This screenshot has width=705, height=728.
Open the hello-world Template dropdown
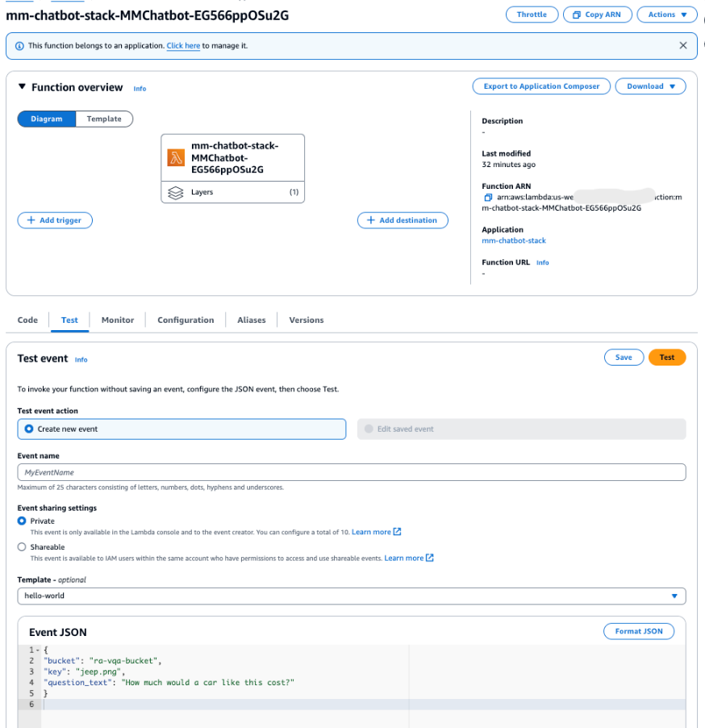[351, 596]
